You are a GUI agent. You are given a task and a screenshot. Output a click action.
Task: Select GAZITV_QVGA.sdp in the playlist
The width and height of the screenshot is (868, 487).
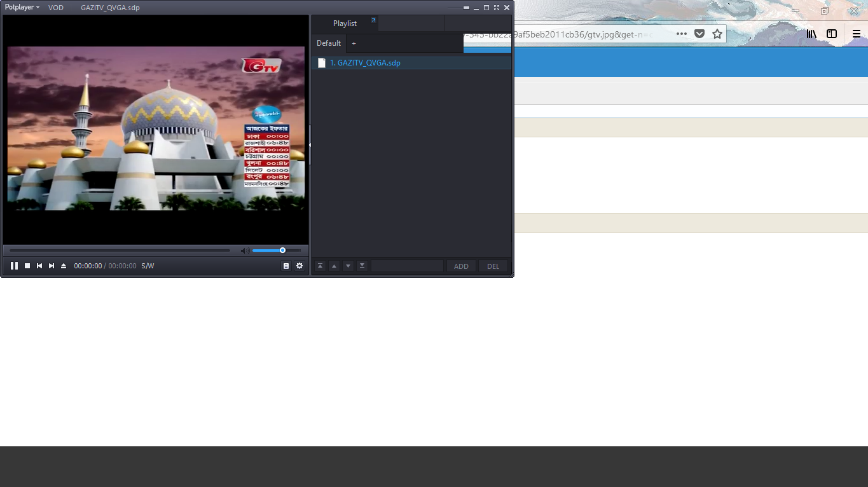coord(365,63)
